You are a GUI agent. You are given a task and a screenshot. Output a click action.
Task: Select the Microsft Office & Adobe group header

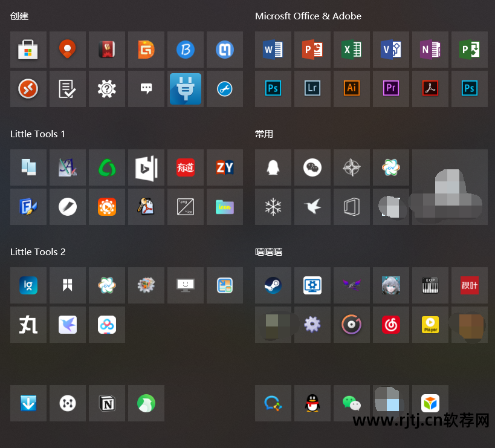pos(308,16)
